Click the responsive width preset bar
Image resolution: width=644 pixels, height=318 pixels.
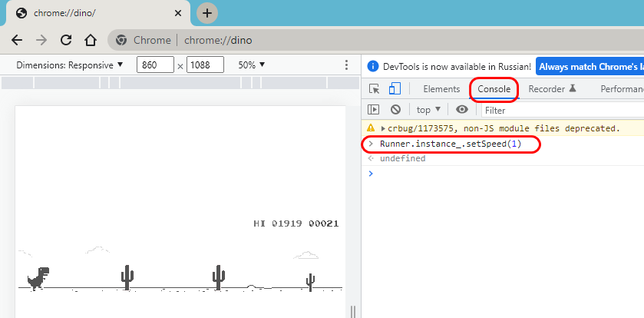point(180,83)
